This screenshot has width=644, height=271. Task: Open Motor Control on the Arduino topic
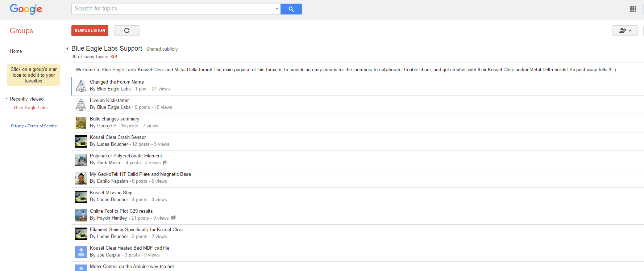coord(132,267)
